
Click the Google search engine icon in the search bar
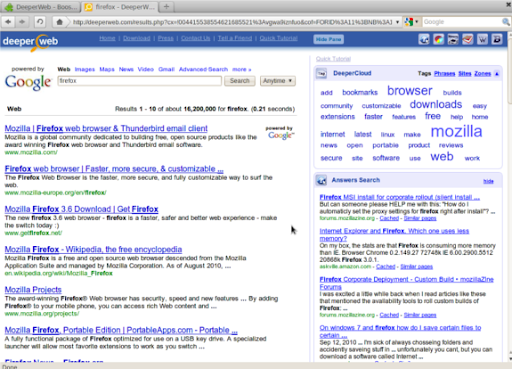click(409, 22)
